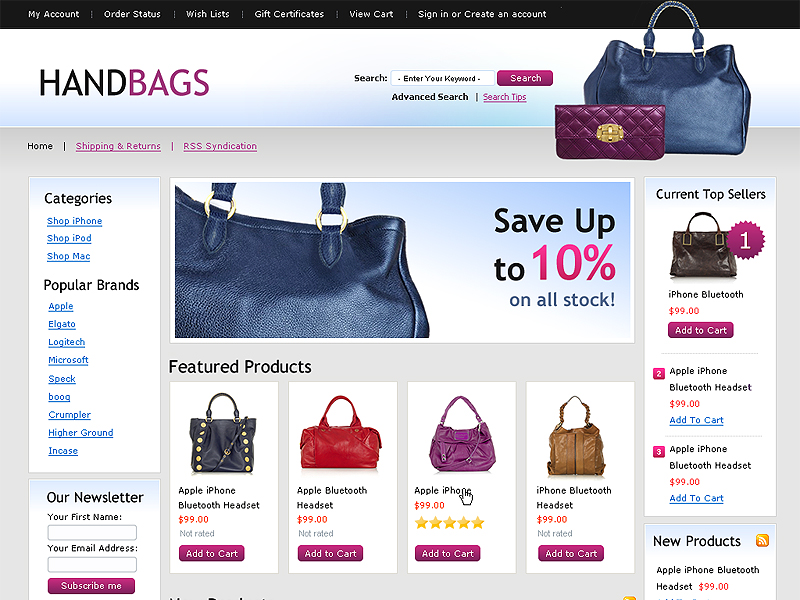Click the Search button
The image size is (800, 600).
click(x=525, y=78)
